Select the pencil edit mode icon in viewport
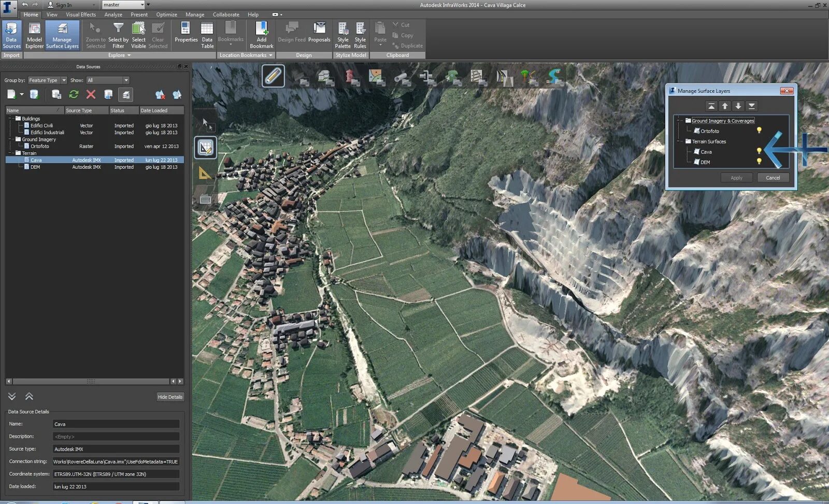 (x=273, y=76)
